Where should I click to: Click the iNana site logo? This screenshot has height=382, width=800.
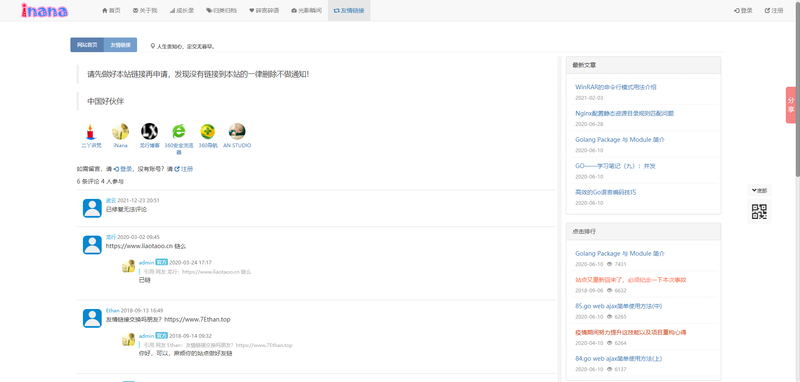coord(45,10)
